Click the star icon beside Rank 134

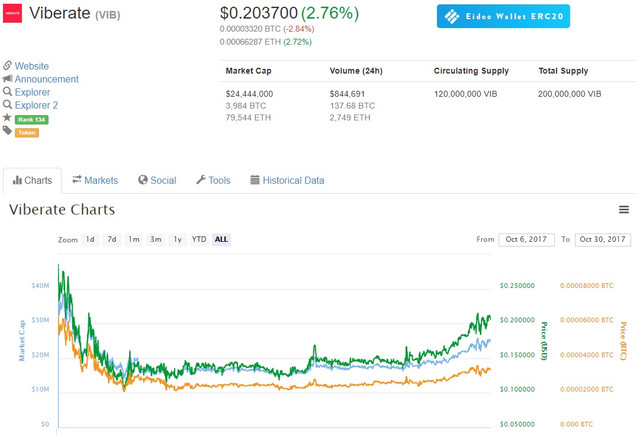[7, 118]
